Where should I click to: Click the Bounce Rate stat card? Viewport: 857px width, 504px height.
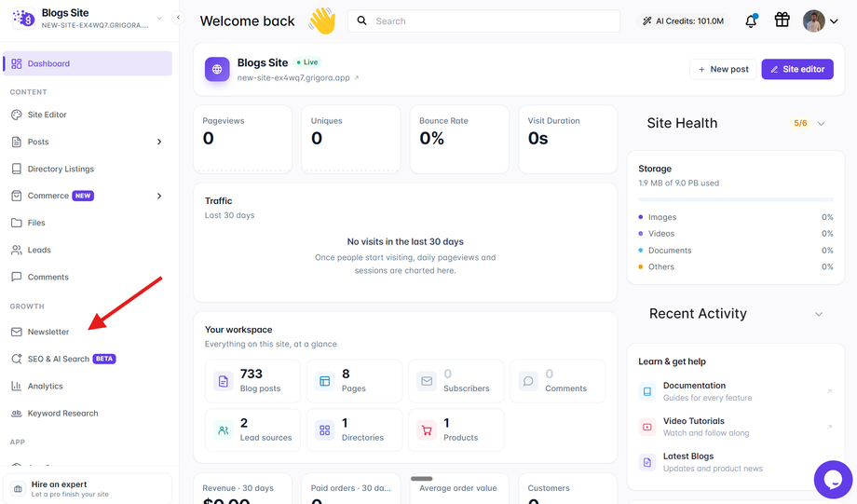[x=459, y=140]
